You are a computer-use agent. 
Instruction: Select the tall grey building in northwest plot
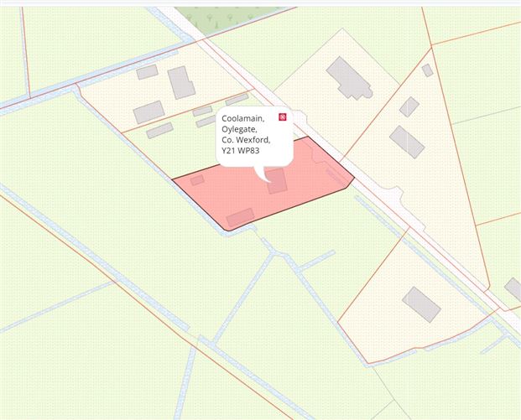(x=181, y=83)
